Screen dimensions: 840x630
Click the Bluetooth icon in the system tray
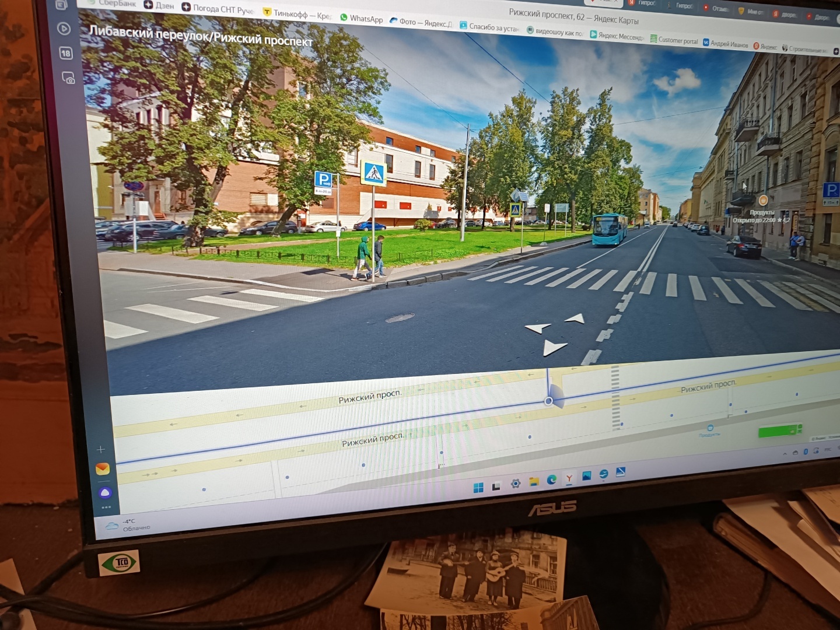pyautogui.click(x=806, y=452)
